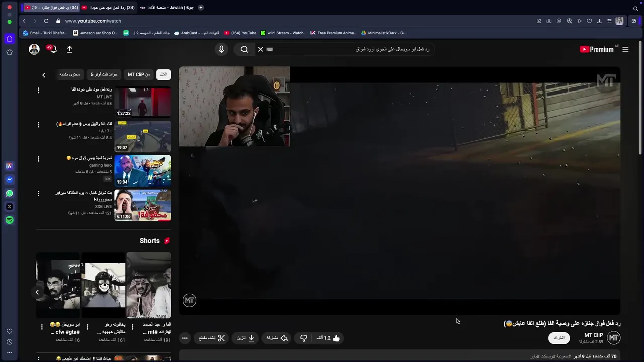Image resolution: width=644 pixels, height=362 pixels.
Task: Play the 19:07 suggested video thumbnail
Action: pos(142,136)
